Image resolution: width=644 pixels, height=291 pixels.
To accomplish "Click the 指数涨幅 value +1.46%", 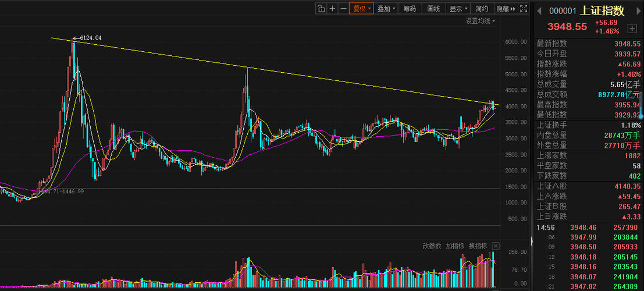I will point(629,74).
